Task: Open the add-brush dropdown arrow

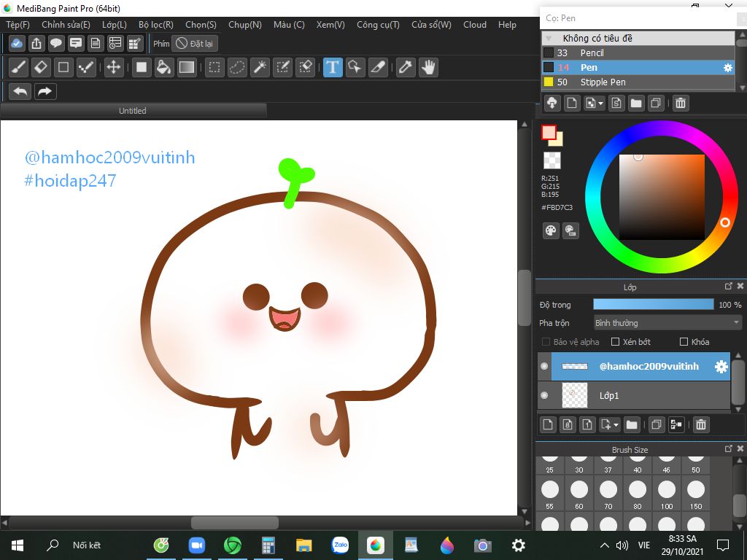Action: pos(601,103)
